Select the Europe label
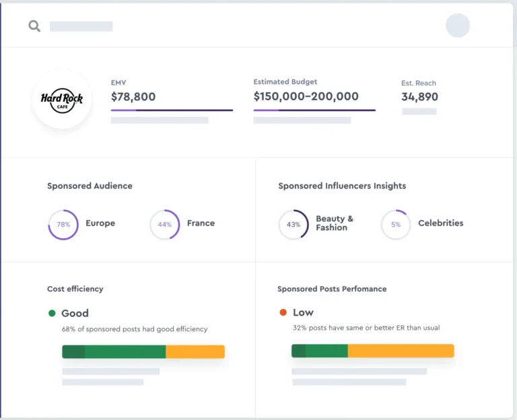 (100, 223)
